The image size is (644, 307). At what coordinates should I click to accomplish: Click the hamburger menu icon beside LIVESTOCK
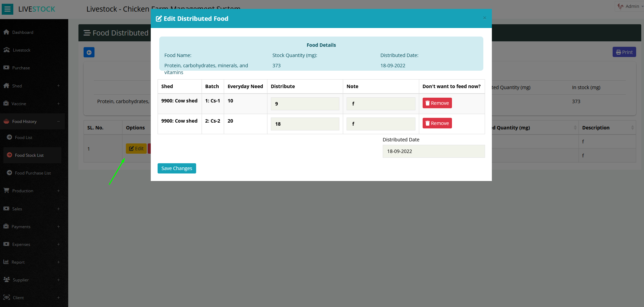click(8, 9)
